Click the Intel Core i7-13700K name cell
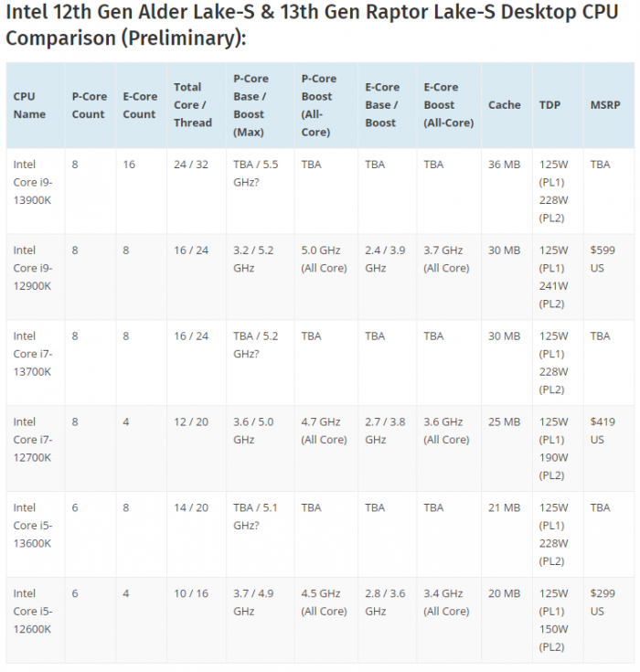640x672 pixels. (x=33, y=354)
